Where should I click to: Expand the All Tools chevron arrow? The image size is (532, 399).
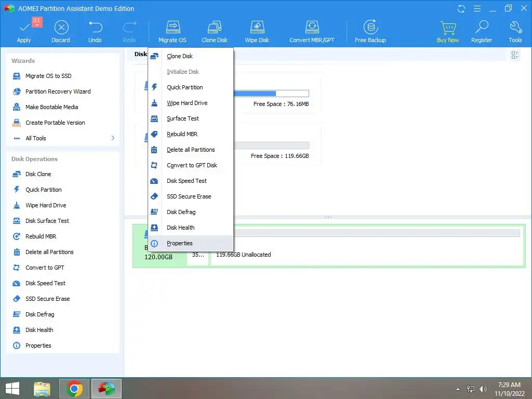click(x=113, y=138)
